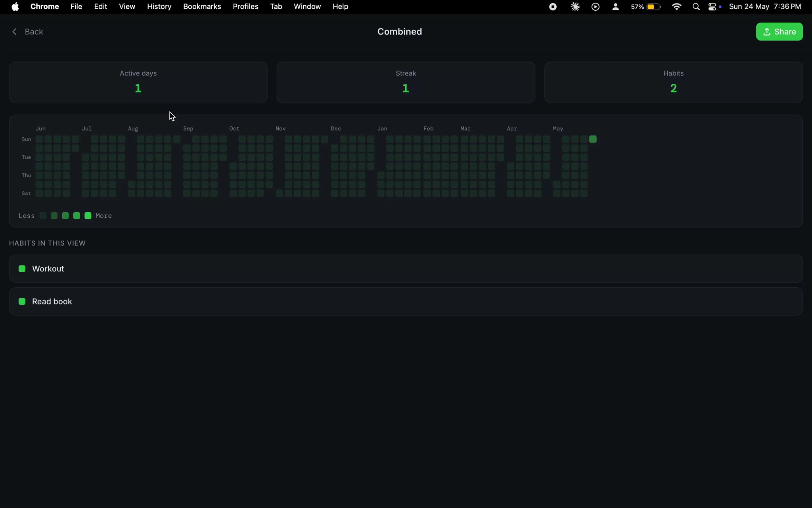Click the Tue weekday label
The image size is (812, 508).
pyautogui.click(x=26, y=157)
